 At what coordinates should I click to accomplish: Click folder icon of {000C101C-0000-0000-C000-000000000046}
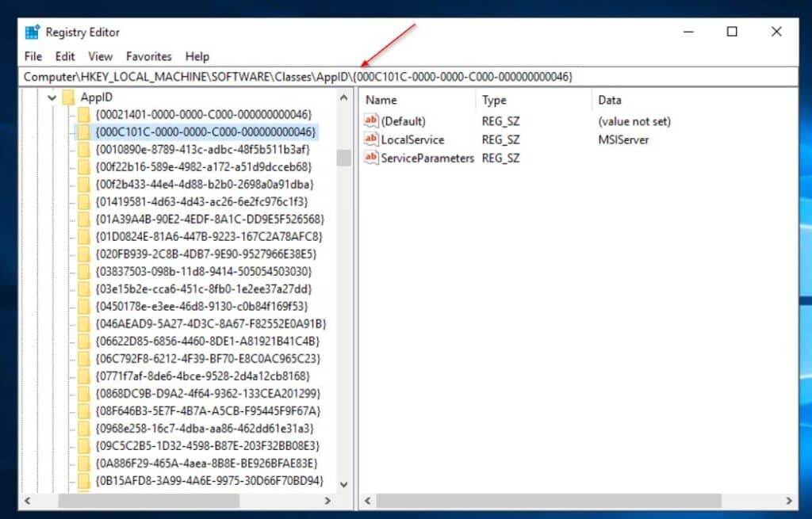(83, 132)
